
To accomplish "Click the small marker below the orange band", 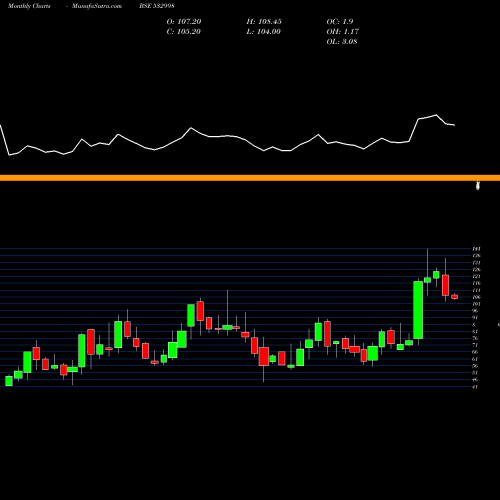I will (x=478, y=186).
